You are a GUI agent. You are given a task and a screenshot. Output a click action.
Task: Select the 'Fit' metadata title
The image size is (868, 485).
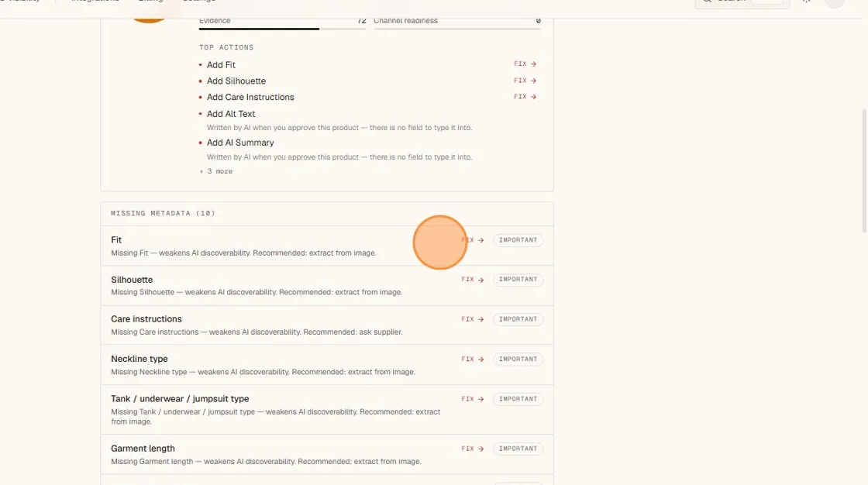point(116,239)
